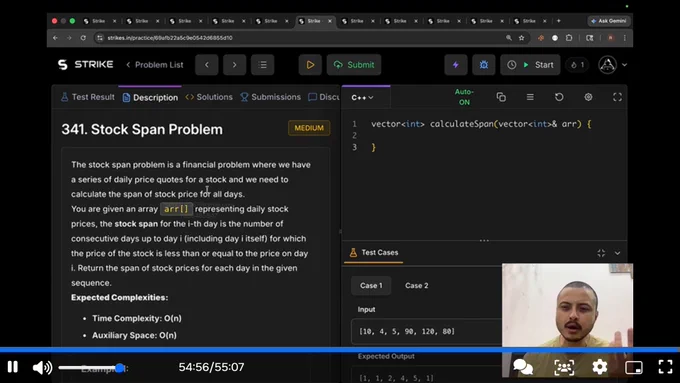The image size is (680, 383).
Task: Click the test case input field
Action: click(x=427, y=331)
